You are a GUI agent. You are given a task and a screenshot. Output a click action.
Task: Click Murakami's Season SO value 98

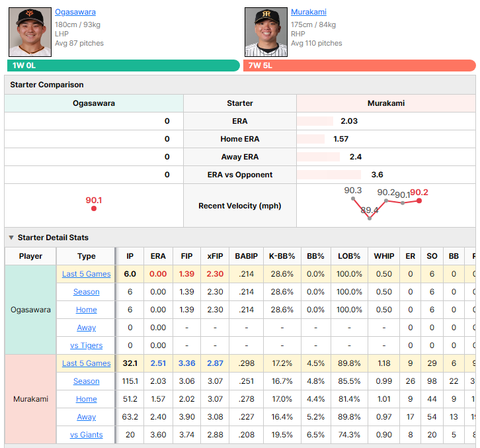coord(432,381)
